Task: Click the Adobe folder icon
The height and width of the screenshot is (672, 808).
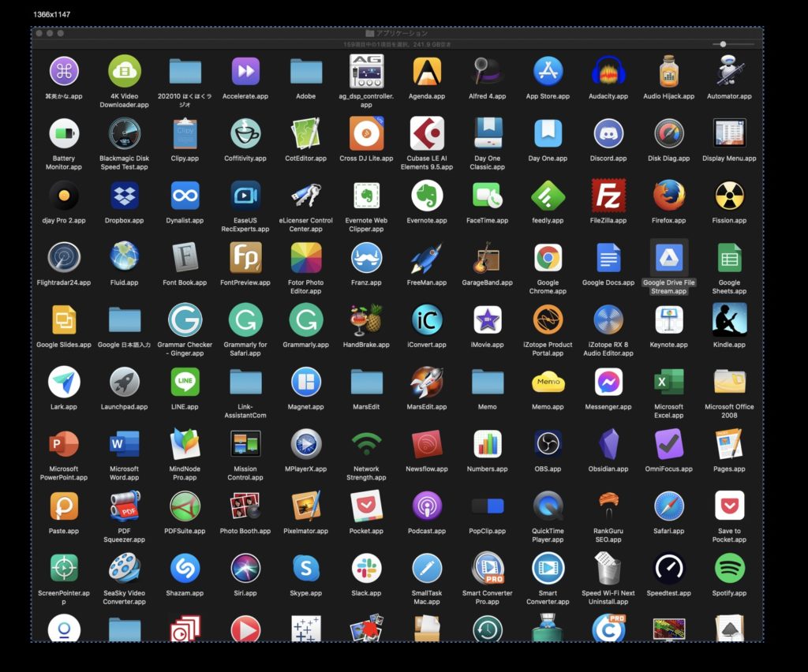Action: coord(305,71)
